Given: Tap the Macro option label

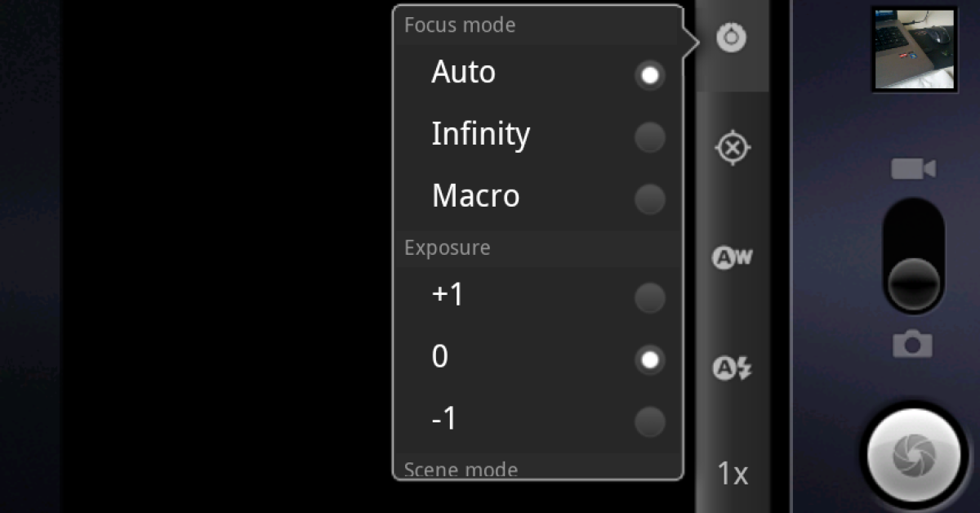Looking at the screenshot, I should pyautogui.click(x=475, y=196).
